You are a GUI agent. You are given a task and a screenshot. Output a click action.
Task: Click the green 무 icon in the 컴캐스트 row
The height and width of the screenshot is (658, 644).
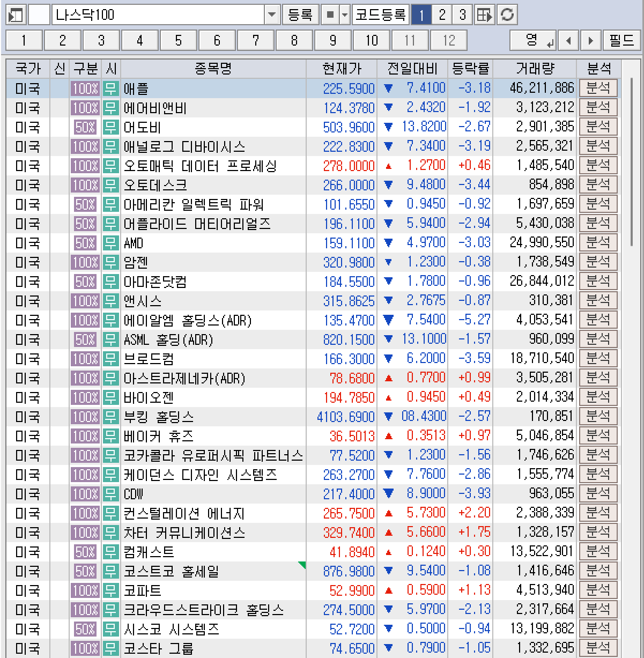[110, 552]
